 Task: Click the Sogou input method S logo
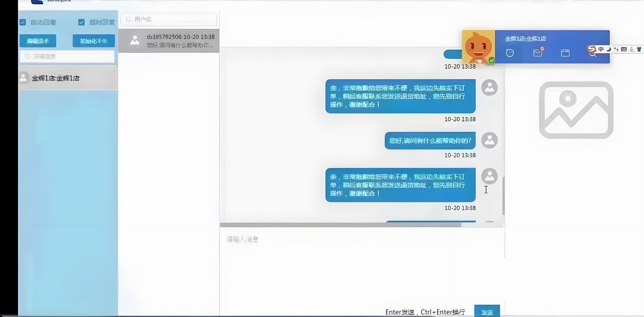tap(592, 49)
